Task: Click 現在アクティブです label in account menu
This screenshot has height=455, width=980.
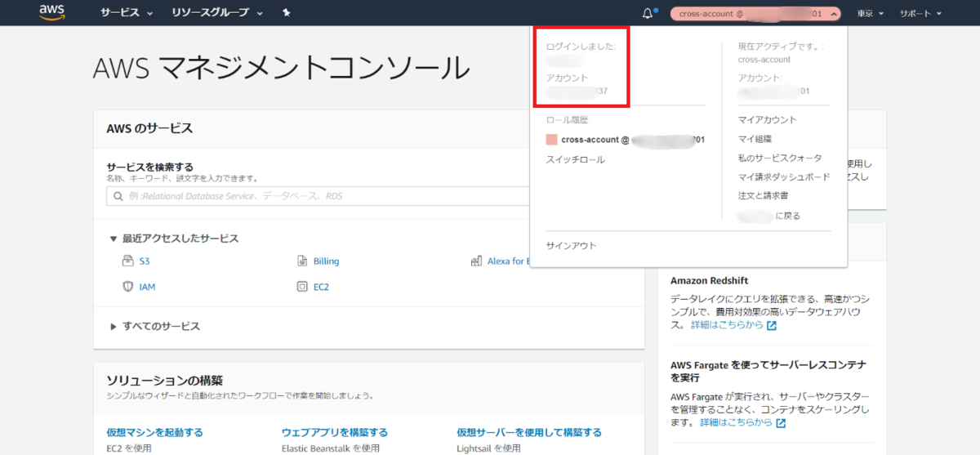Action: [780, 47]
